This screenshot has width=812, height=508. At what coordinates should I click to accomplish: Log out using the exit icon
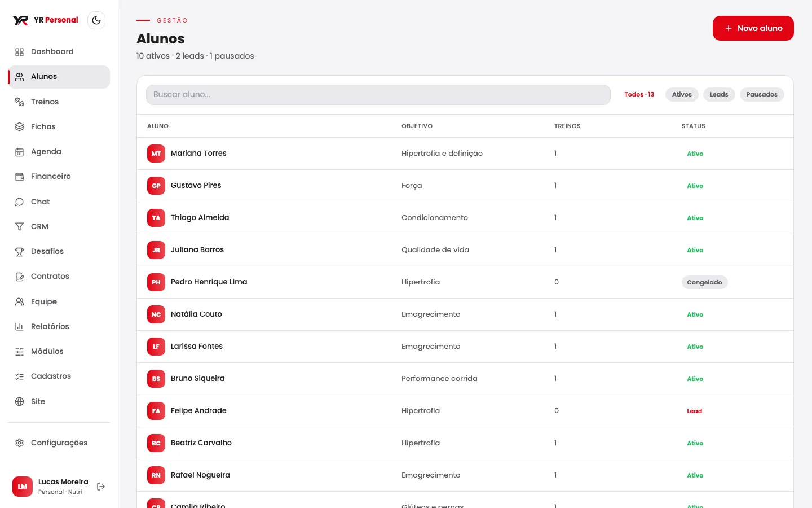pyautogui.click(x=101, y=487)
